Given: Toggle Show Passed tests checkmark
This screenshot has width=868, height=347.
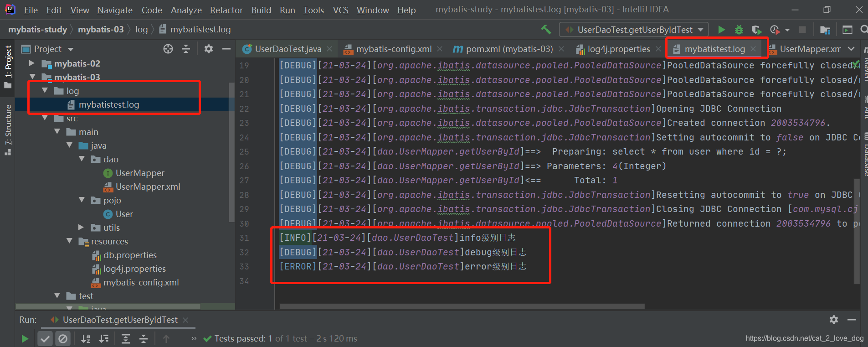Looking at the screenshot, I should (45, 339).
